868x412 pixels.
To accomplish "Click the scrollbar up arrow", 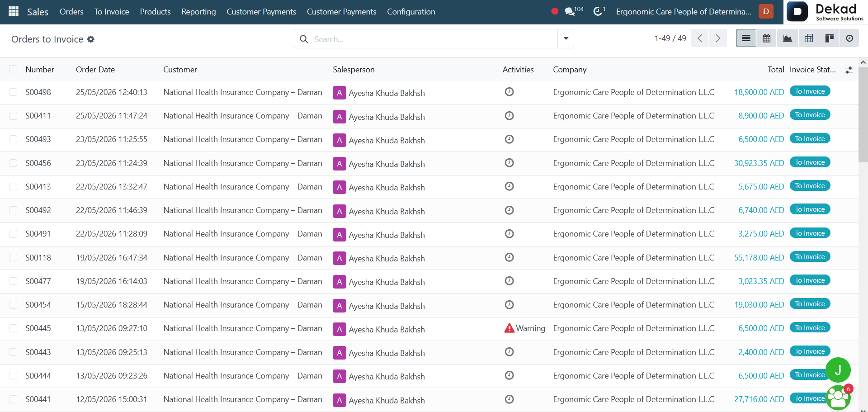I will tap(863, 62).
